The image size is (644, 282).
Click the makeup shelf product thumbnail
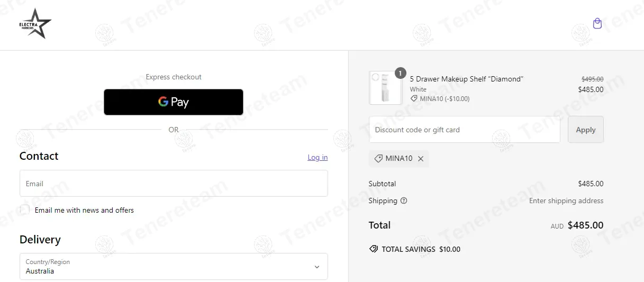tap(385, 88)
